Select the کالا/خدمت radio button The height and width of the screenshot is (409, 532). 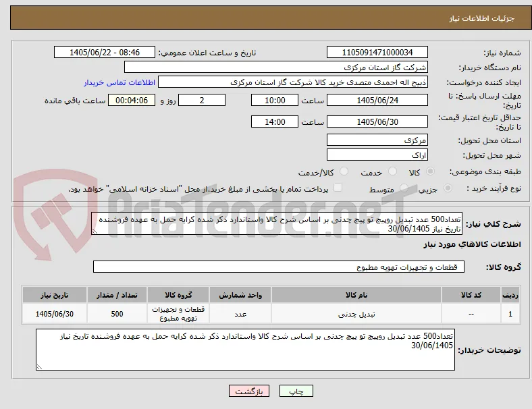tap(344, 171)
